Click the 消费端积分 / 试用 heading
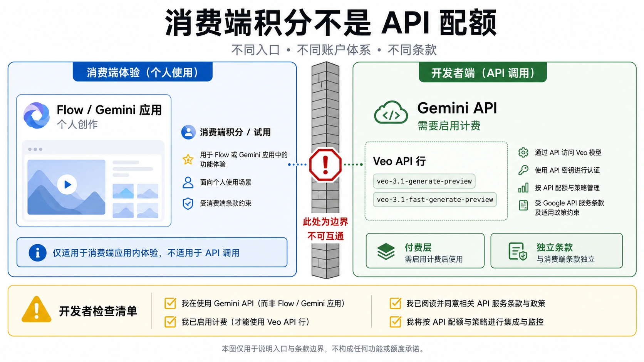Screen dimensions: 644x362 [235, 132]
